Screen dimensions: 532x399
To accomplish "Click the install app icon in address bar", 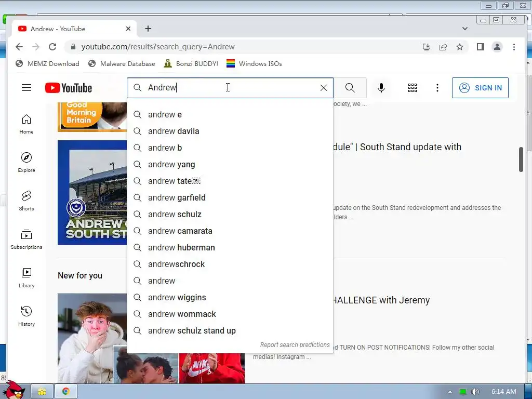I will (427, 47).
